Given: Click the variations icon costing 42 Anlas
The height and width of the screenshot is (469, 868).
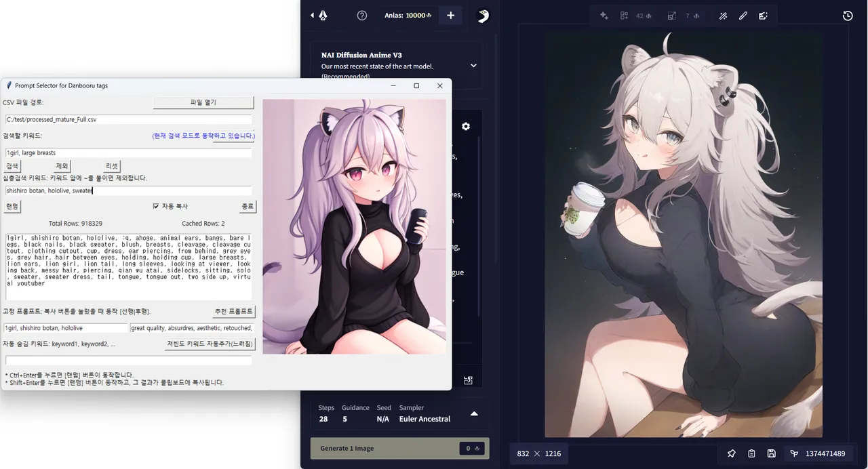Looking at the screenshot, I should tap(624, 15).
